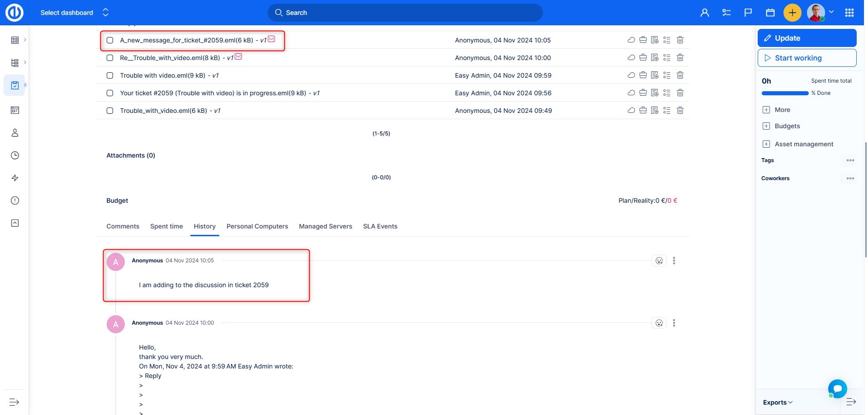Select the Trouble with video.eml checkbox
Viewport: 868px width, 415px height.
[x=110, y=75]
